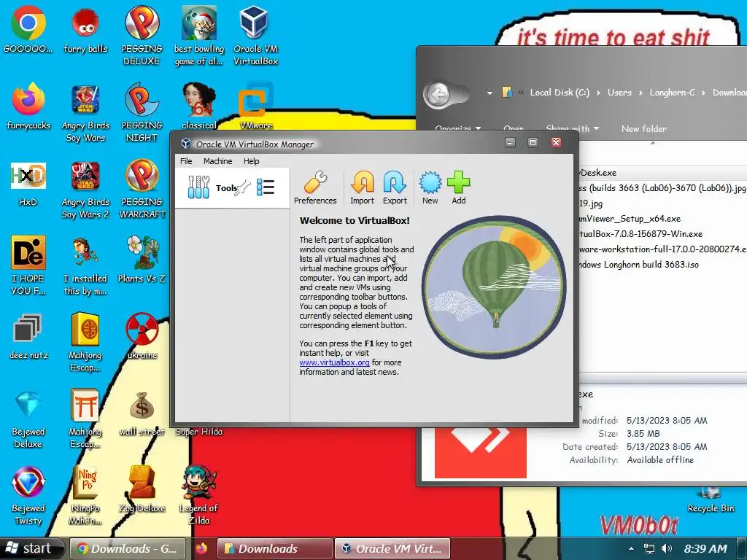Click the 8:39 AM taskbar clock
The image size is (747, 560).
point(705,548)
